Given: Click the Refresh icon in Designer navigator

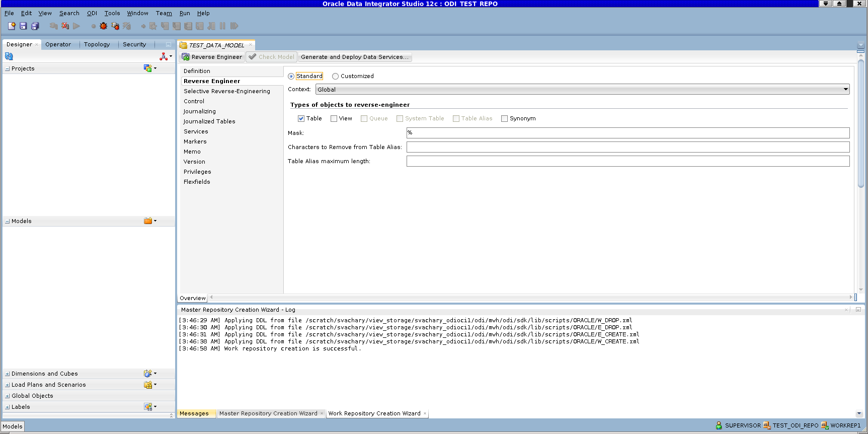Looking at the screenshot, I should tap(9, 56).
